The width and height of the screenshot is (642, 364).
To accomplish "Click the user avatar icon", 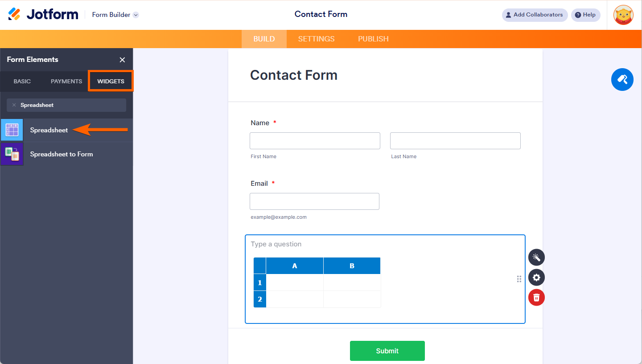I will pos(623,15).
